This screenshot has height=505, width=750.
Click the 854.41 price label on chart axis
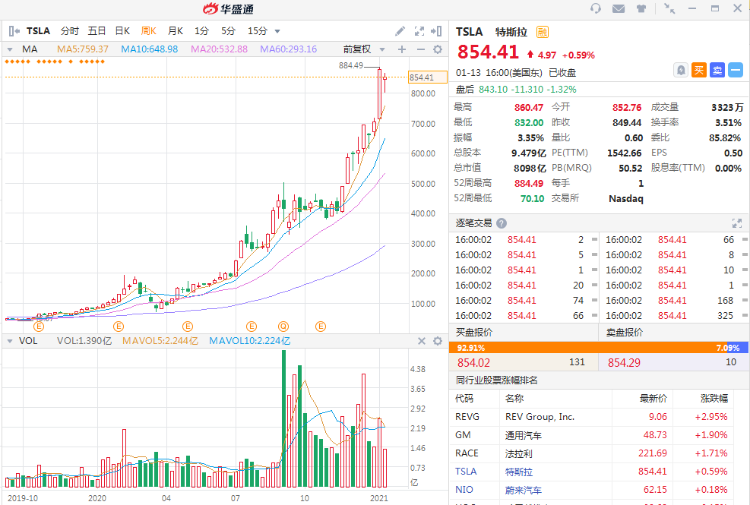coord(427,77)
